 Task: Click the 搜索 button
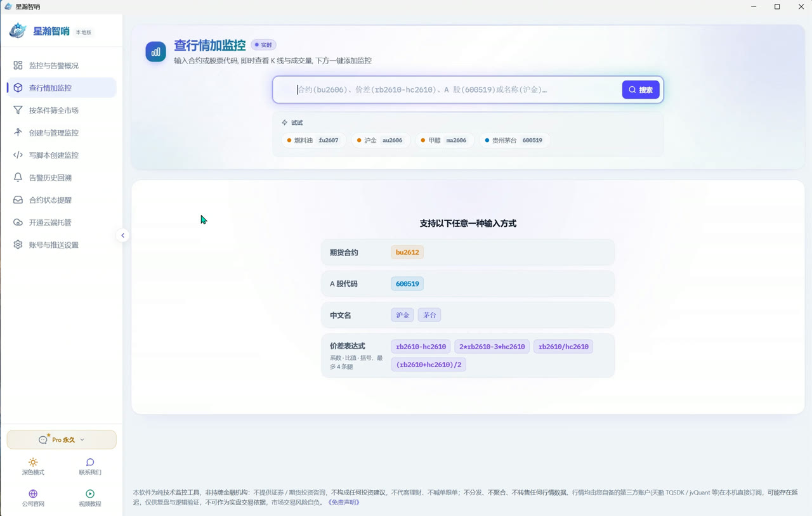point(641,90)
